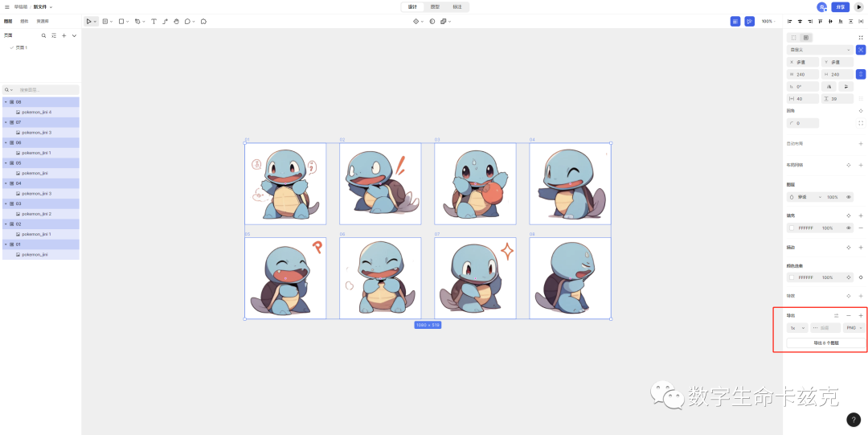Select the Text tool
Screen dimensions: 868x435
coord(154,22)
